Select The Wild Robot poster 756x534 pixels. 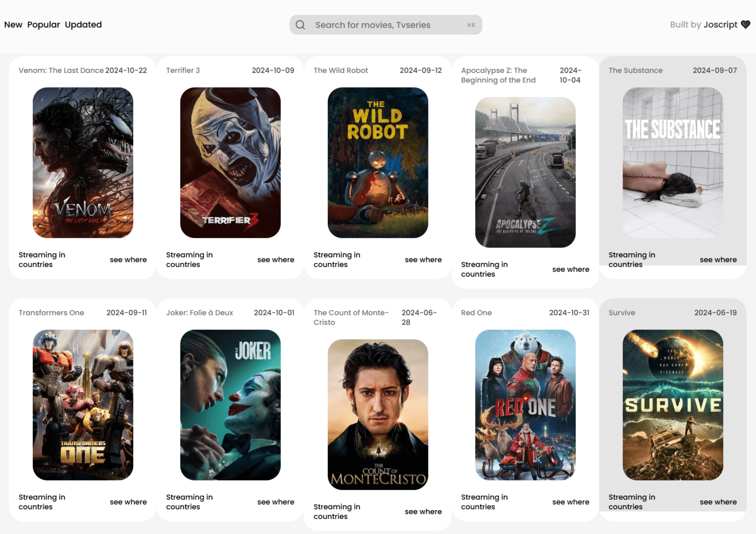tap(378, 163)
